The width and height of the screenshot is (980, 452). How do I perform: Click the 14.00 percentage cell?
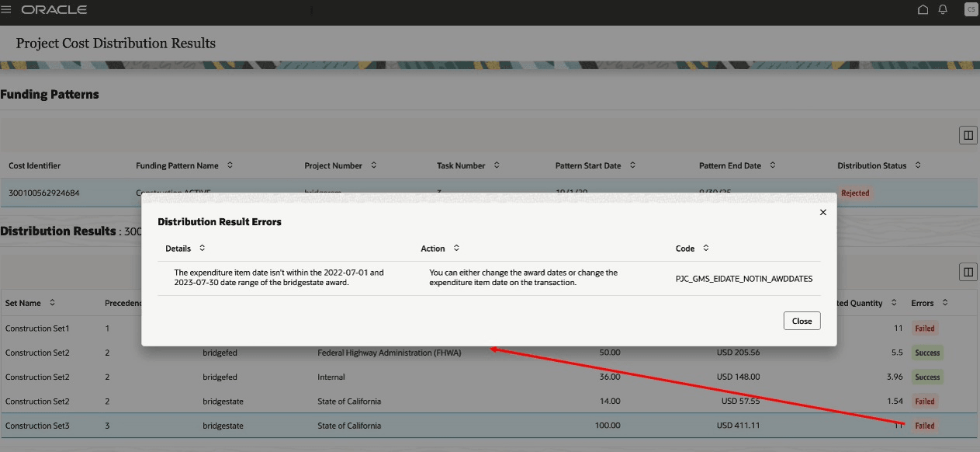coord(610,402)
